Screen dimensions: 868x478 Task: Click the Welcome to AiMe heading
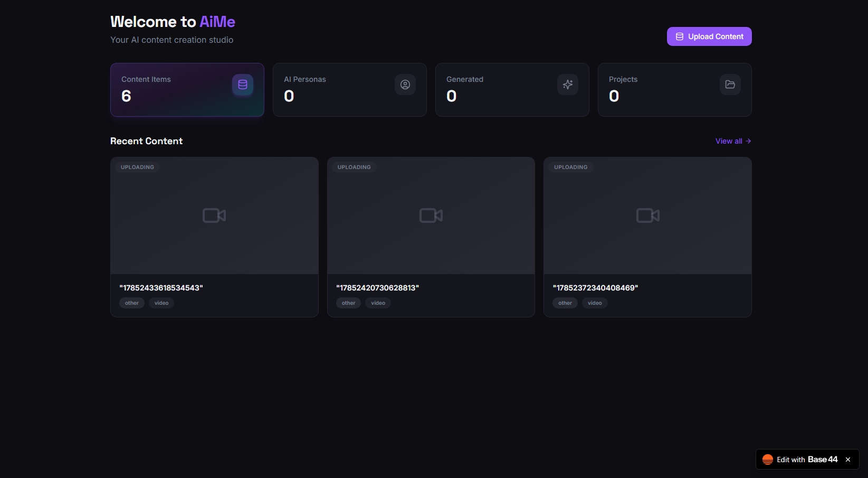pyautogui.click(x=173, y=22)
